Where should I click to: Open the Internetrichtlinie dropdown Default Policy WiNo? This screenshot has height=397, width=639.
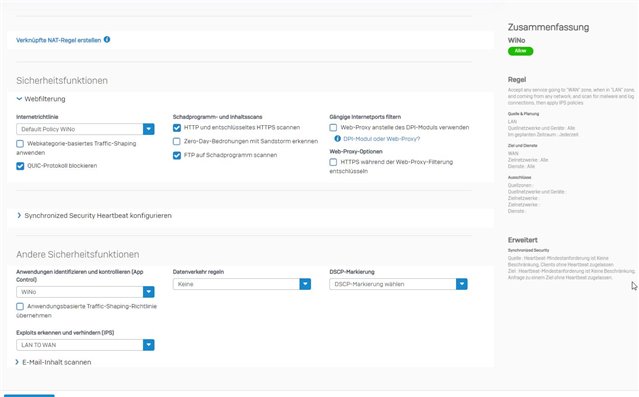(x=85, y=129)
